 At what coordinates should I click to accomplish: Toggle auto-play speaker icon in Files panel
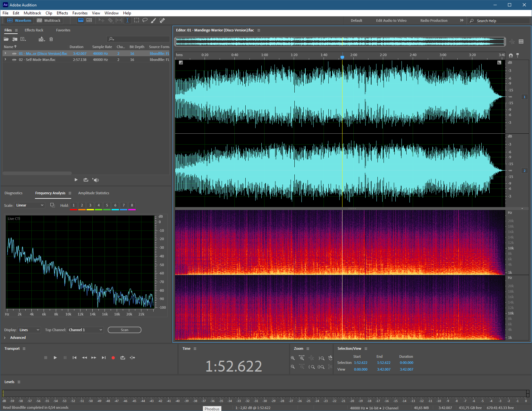tap(96, 180)
